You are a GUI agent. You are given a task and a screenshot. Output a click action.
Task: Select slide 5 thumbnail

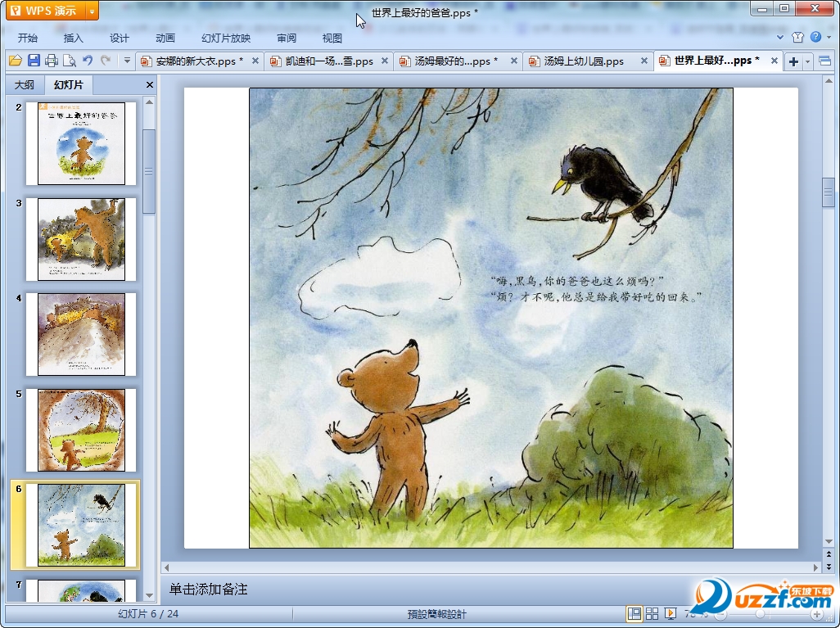point(81,430)
